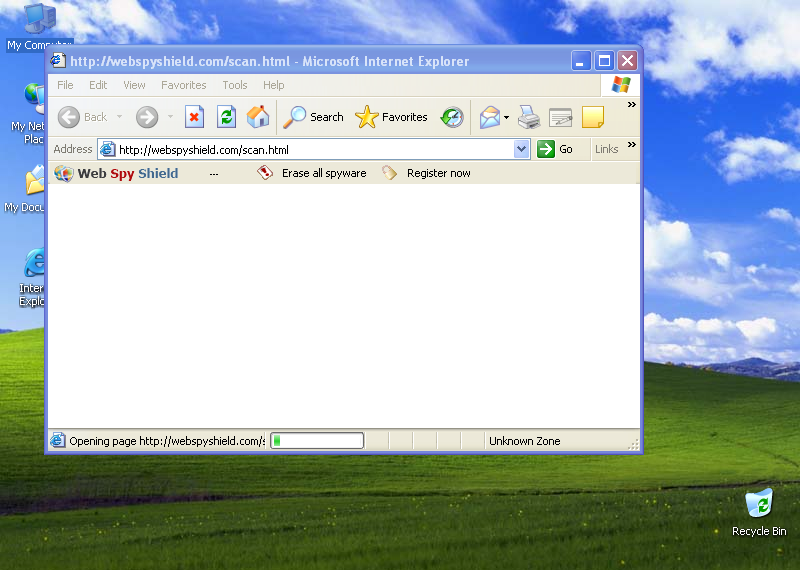Print the page with the printer icon

[x=529, y=117]
